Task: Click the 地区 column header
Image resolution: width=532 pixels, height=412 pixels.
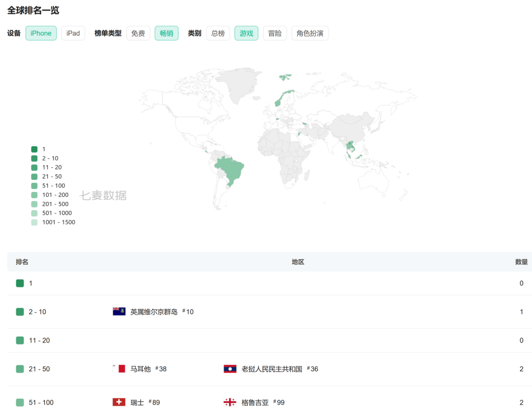Action: 298,262
